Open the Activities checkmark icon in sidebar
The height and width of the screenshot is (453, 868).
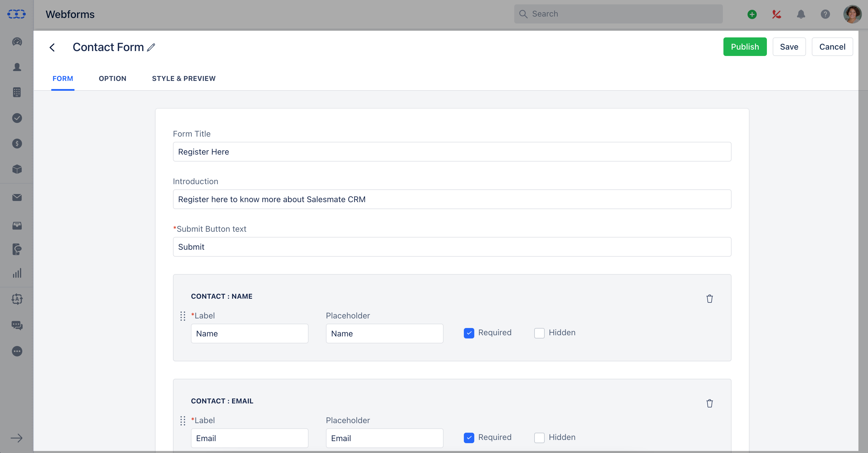pos(17,118)
